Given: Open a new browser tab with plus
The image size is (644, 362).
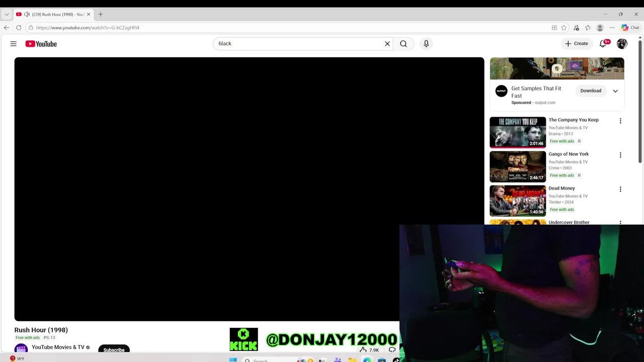Looking at the screenshot, I should (x=101, y=14).
